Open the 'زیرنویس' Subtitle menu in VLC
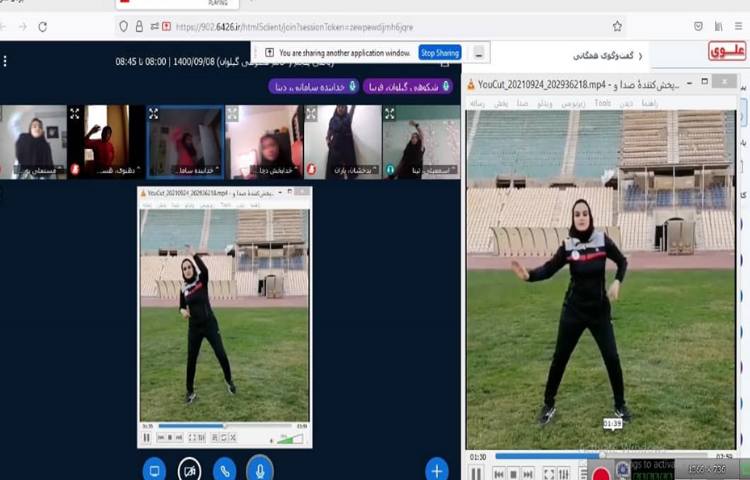Image resolution: width=750 pixels, height=480 pixels. click(x=573, y=103)
